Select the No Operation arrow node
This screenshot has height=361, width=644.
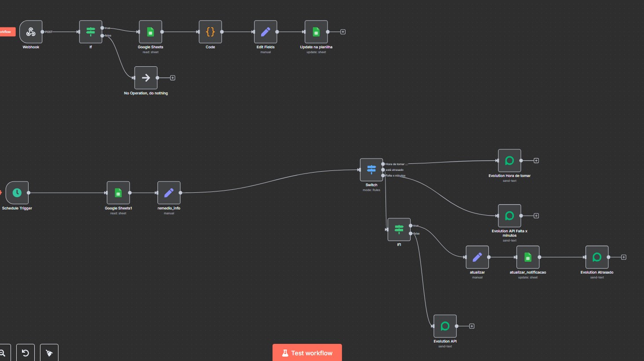146,78
